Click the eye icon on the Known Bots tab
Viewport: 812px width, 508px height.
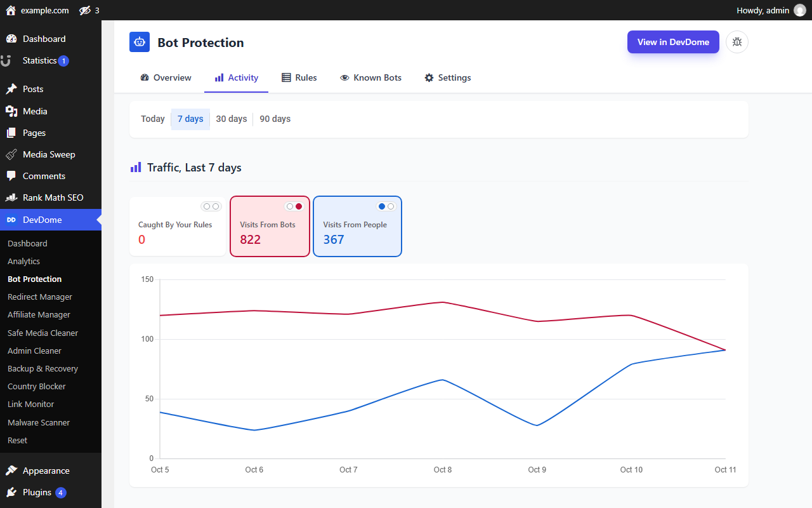[344, 77]
